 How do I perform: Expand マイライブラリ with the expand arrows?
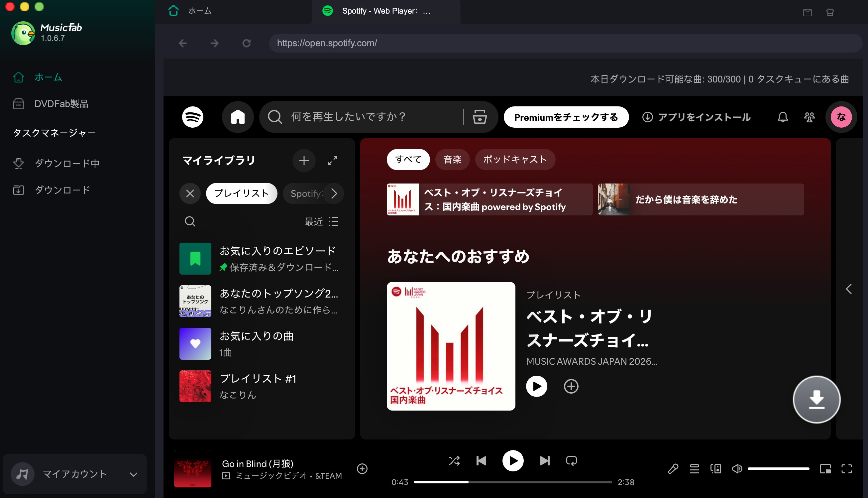click(x=333, y=161)
